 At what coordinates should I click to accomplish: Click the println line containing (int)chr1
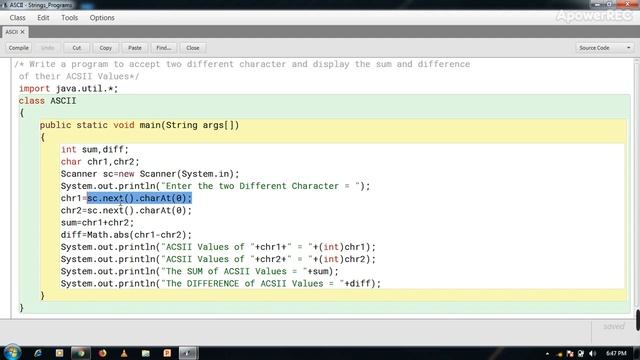tap(218, 247)
